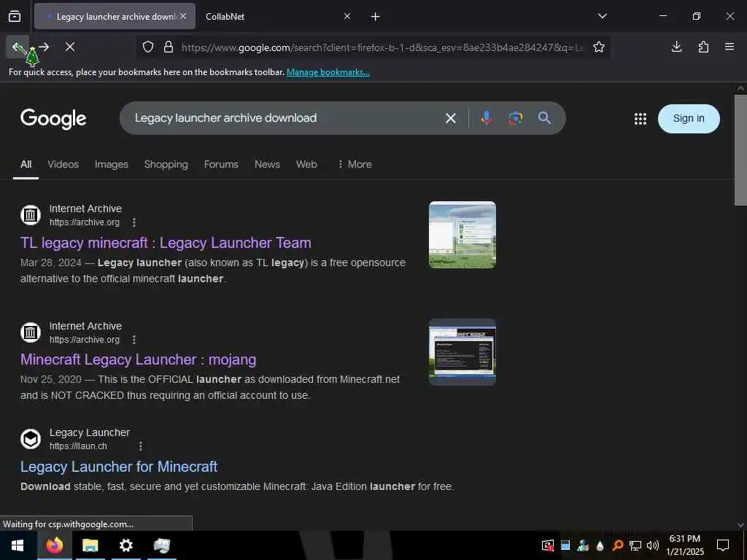Viewport: 747px width, 560px height.
Task: Open the Firefox View icon left of the tabs
Action: 15,17
